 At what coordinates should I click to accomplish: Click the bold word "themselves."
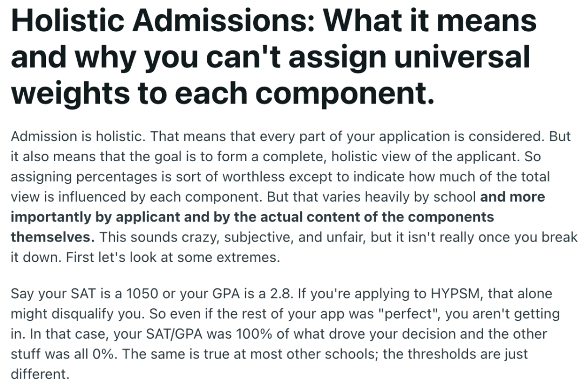pos(53,237)
